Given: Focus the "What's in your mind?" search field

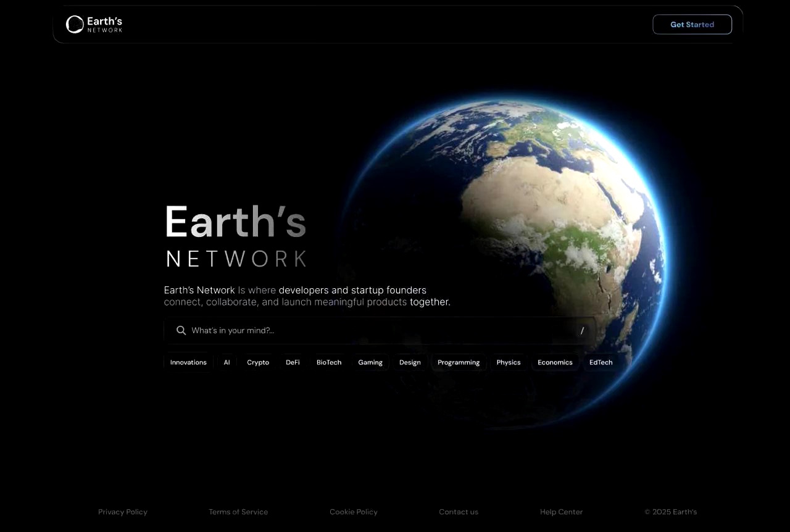Looking at the screenshot, I should point(370,331).
